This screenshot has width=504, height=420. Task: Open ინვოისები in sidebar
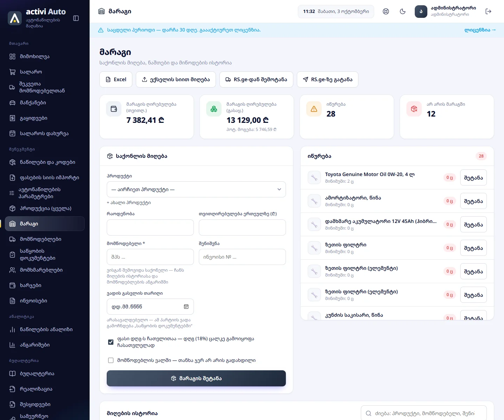pos(45,301)
